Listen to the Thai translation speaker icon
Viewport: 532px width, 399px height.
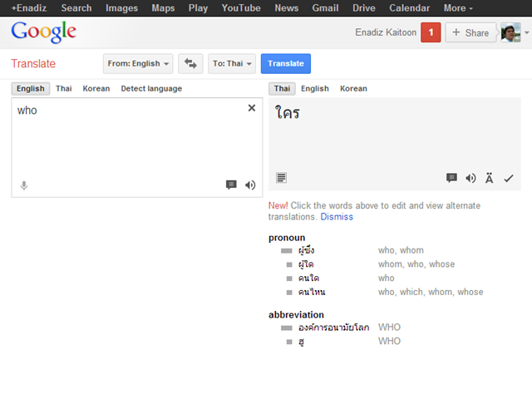pyautogui.click(x=470, y=178)
